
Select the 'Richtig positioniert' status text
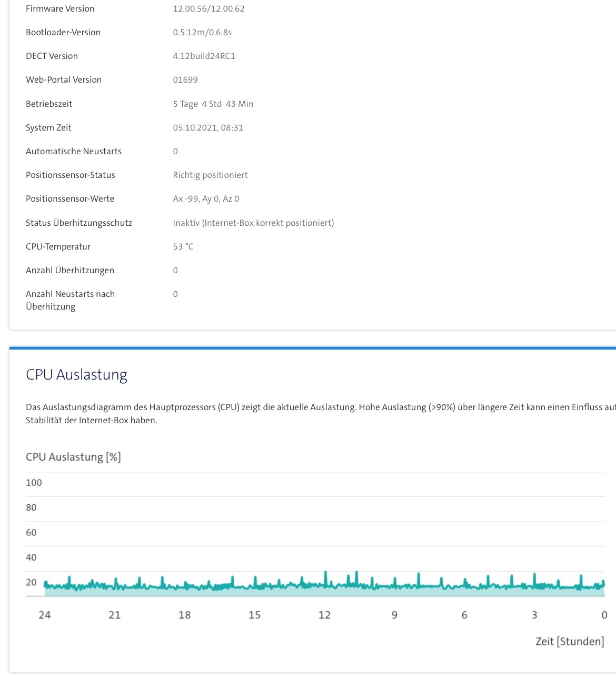210,175
